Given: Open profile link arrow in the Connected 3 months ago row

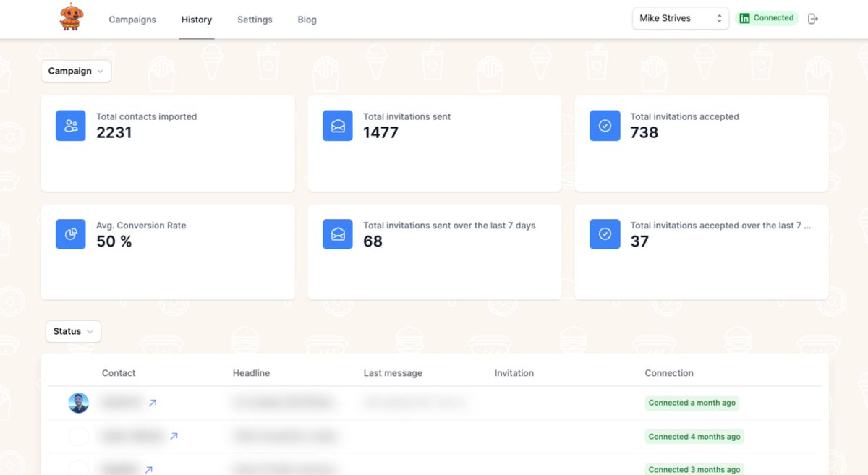Looking at the screenshot, I should tap(148, 469).
